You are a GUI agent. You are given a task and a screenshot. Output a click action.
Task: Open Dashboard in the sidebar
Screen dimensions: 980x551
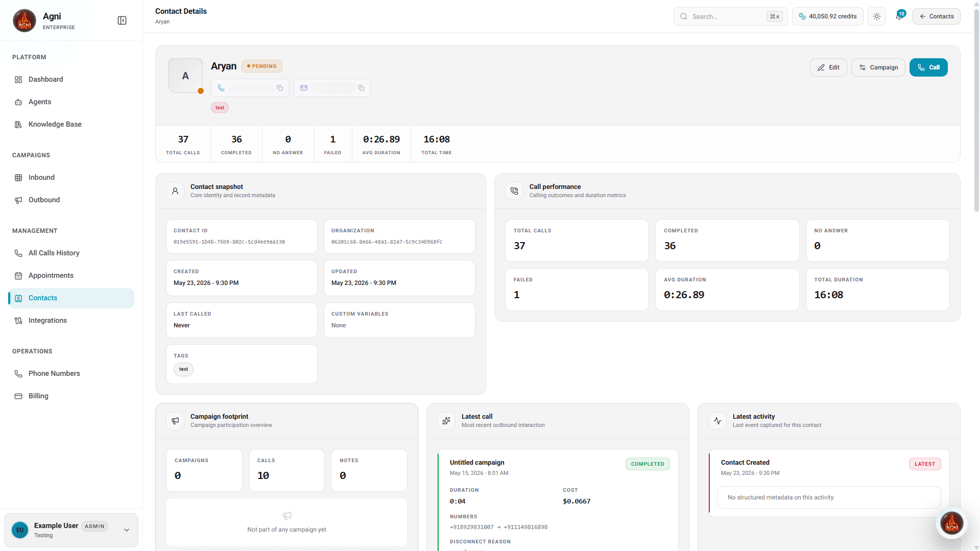(x=71, y=79)
